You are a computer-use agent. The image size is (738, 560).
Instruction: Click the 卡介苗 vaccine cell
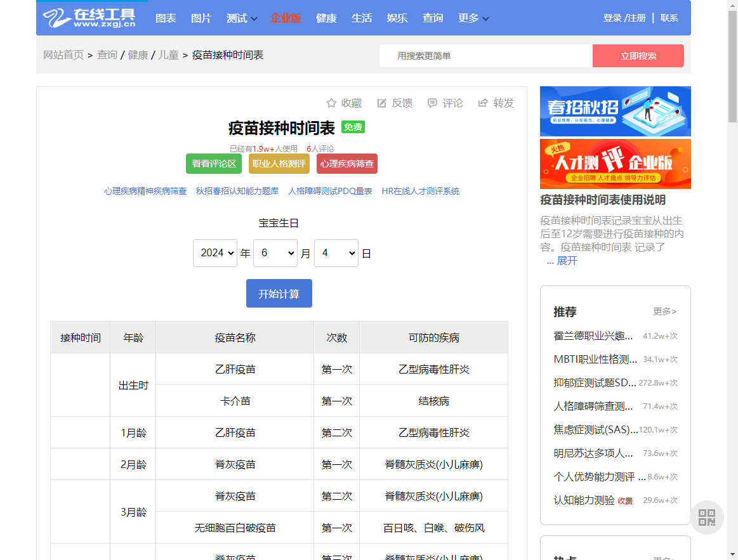(x=235, y=401)
